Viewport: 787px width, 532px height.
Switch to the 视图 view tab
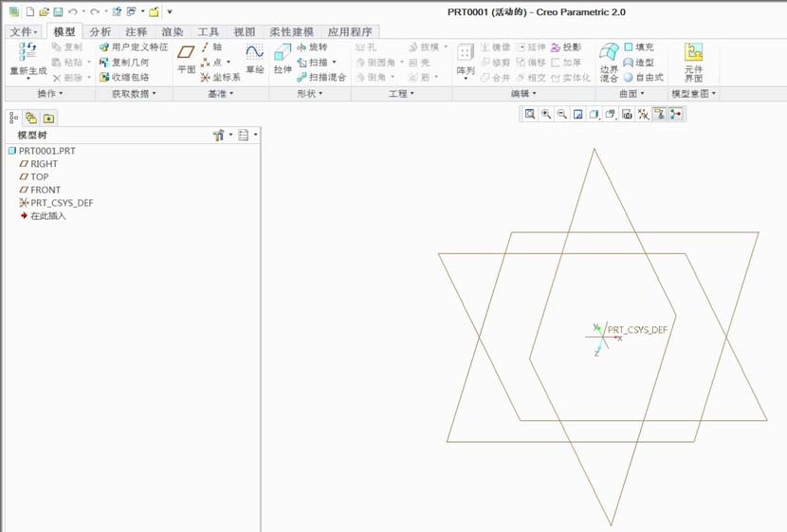(245, 31)
